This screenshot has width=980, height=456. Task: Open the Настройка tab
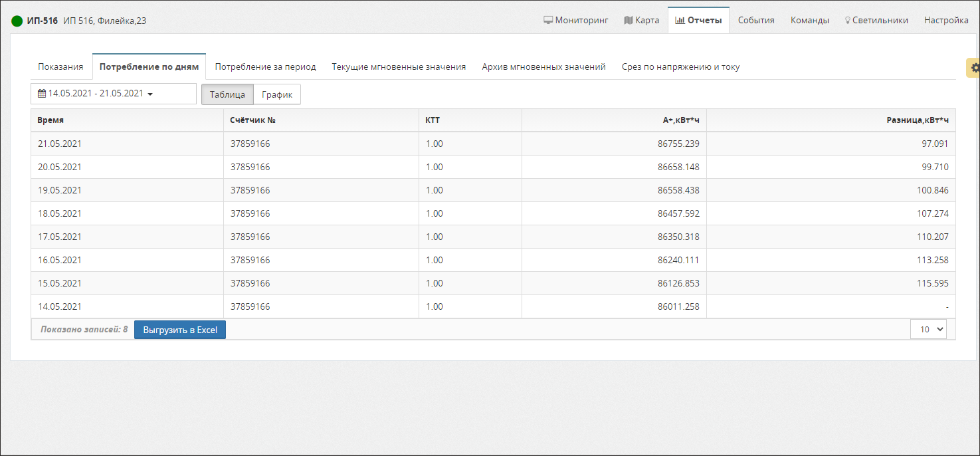(945, 20)
